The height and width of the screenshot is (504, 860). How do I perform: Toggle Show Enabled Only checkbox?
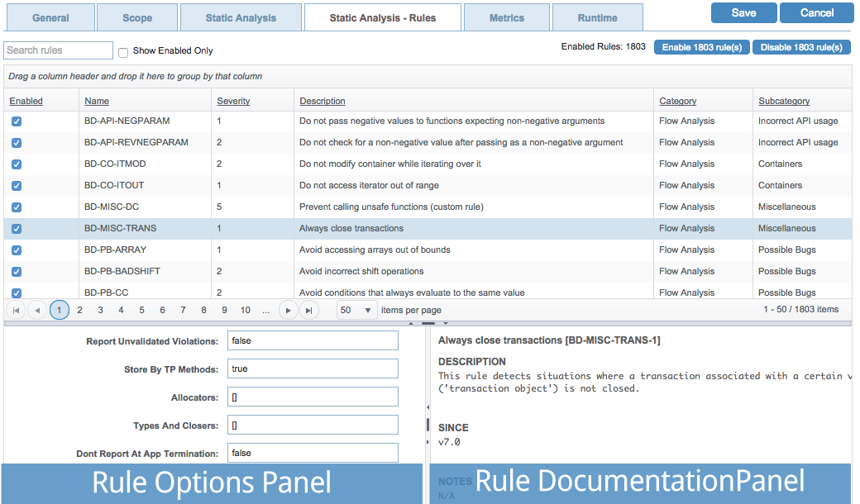tap(123, 53)
